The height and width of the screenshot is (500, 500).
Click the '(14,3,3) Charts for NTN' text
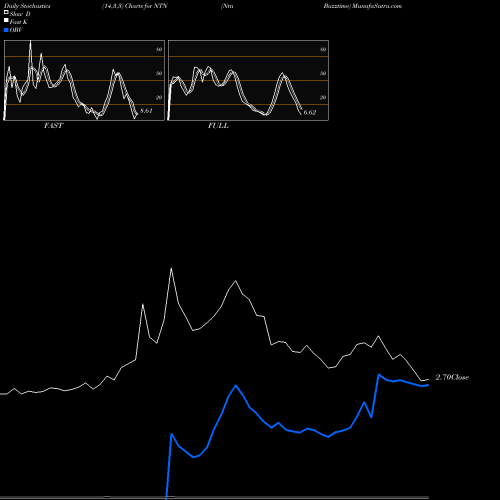click(x=135, y=6)
